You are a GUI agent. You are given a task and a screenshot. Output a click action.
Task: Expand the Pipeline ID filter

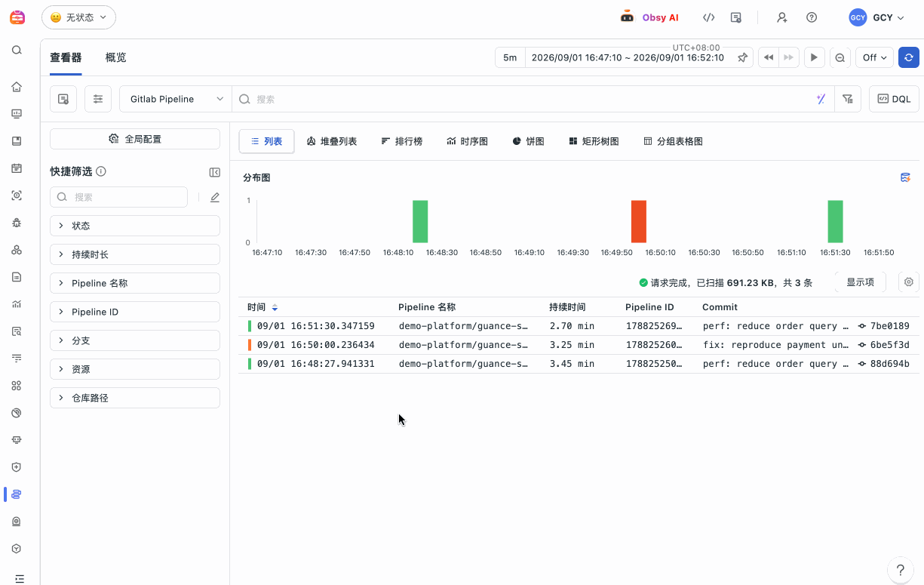coord(135,312)
